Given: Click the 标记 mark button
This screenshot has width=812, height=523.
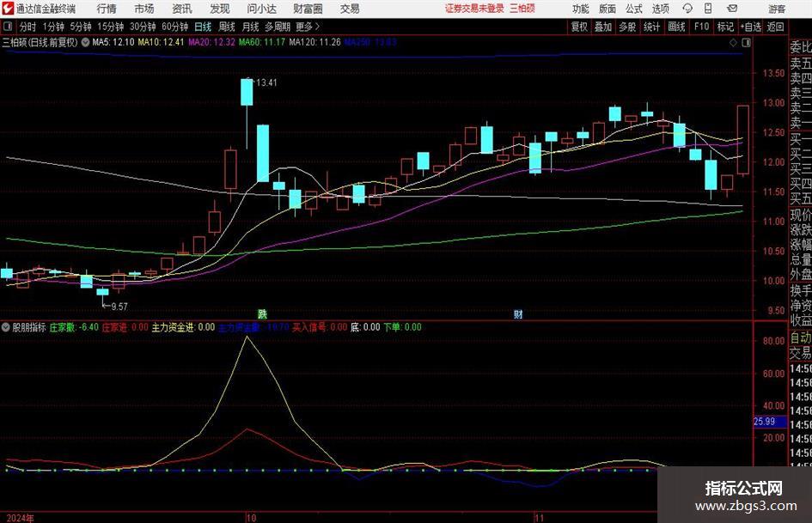Looking at the screenshot, I should click(x=725, y=27).
